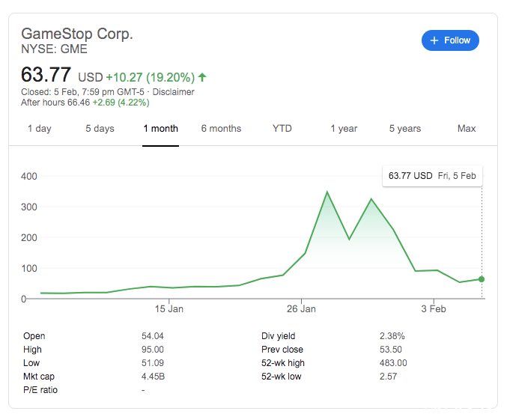This screenshot has width=507, height=420.
Task: Click the Mkt cap label
Action: 39,377
